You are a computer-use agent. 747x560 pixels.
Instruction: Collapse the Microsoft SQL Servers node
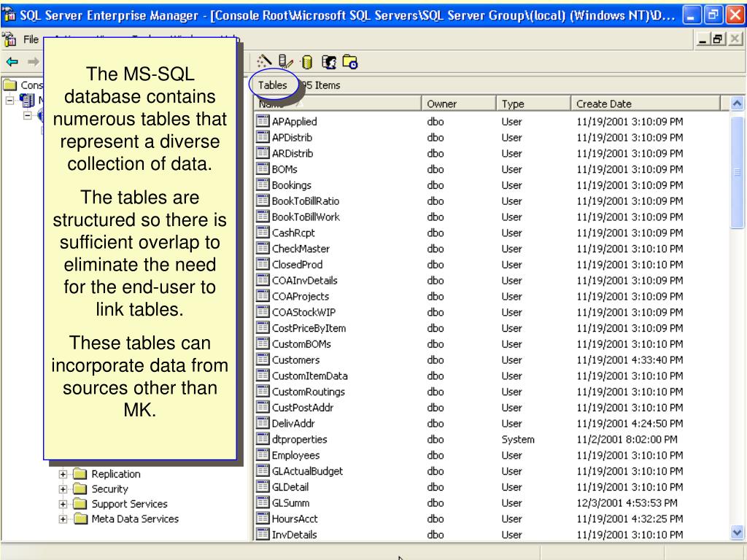tap(9, 101)
